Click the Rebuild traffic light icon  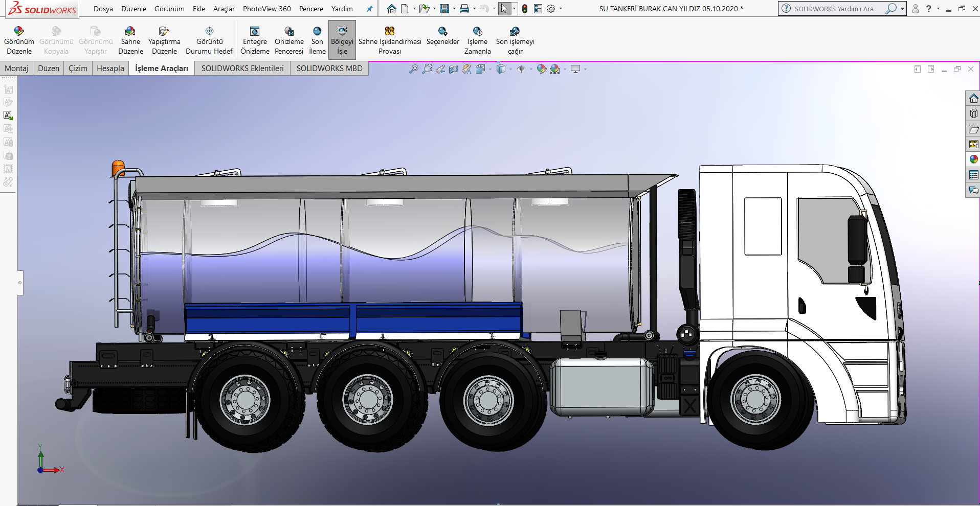point(525,9)
